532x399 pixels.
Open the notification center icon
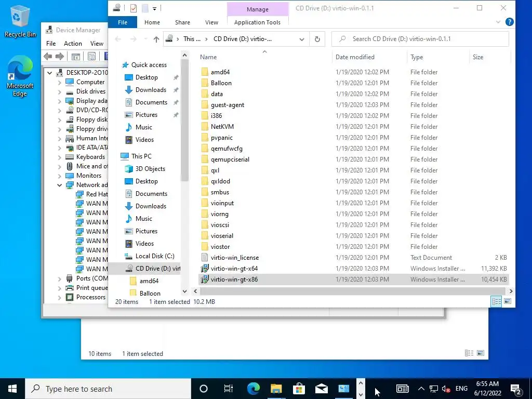tap(516, 389)
